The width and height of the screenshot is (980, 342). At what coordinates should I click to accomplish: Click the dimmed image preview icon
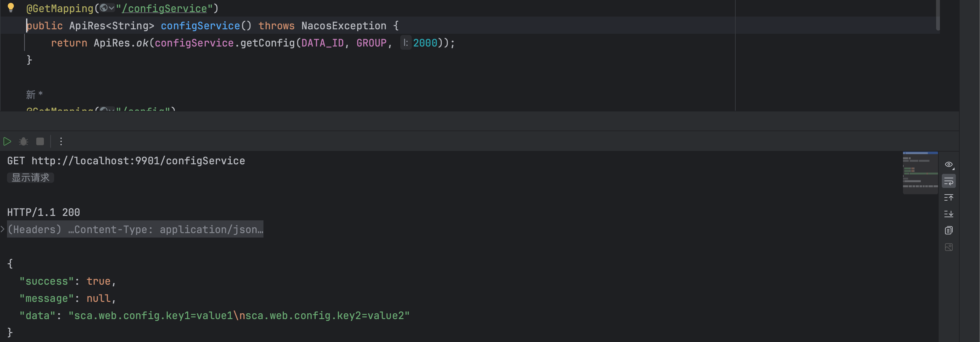pyautogui.click(x=949, y=247)
